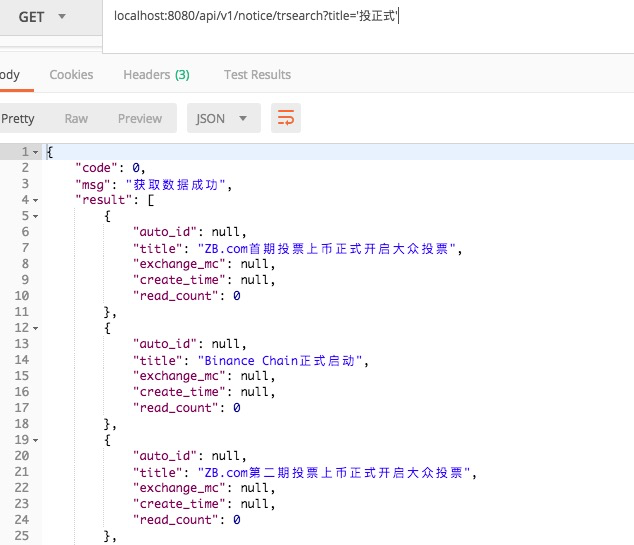This screenshot has height=545, width=634.
Task: Collapse the third result object at line 19
Action: click(x=36, y=440)
